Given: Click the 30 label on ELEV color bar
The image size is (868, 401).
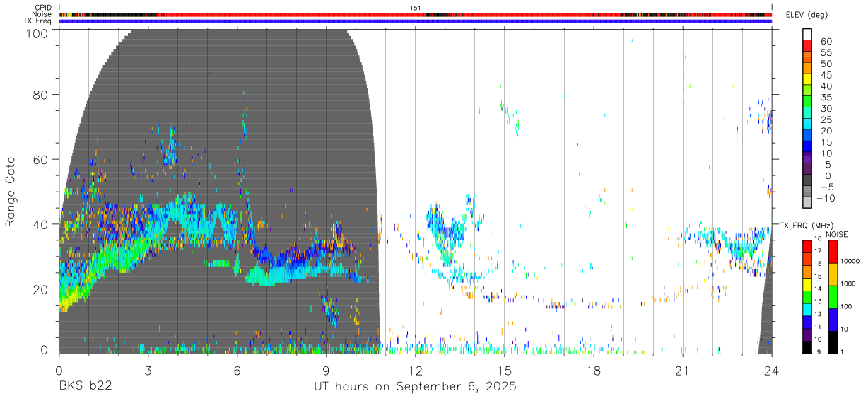Looking at the screenshot, I should 825,108.
